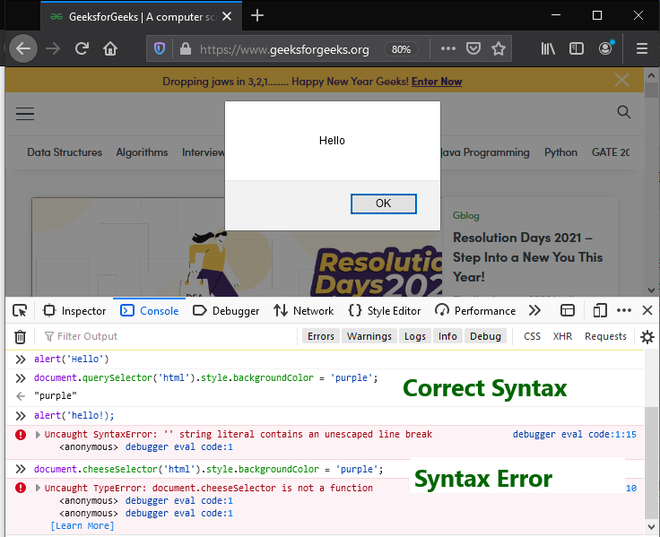Go back with the browser back arrow
This screenshot has height=537, width=660.
point(23,49)
